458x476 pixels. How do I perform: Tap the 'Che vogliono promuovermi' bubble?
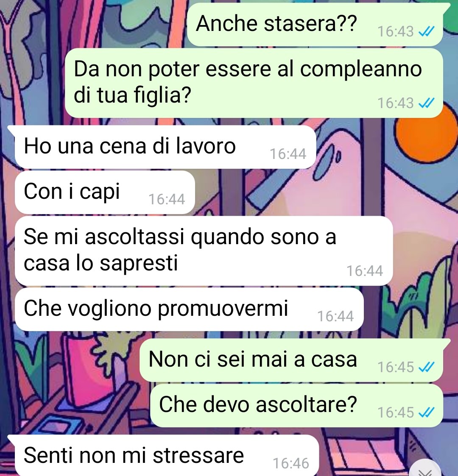point(189,309)
